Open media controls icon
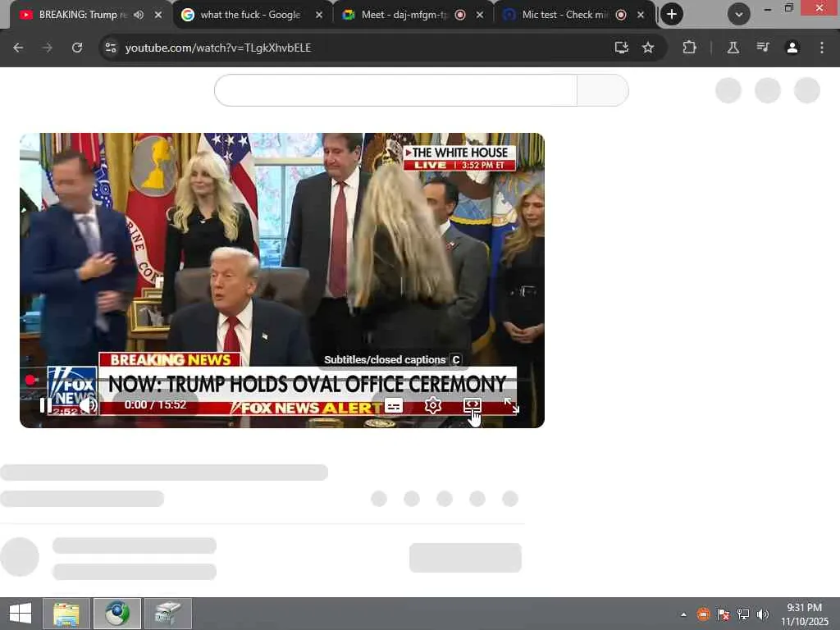The height and width of the screenshot is (630, 840). [763, 48]
